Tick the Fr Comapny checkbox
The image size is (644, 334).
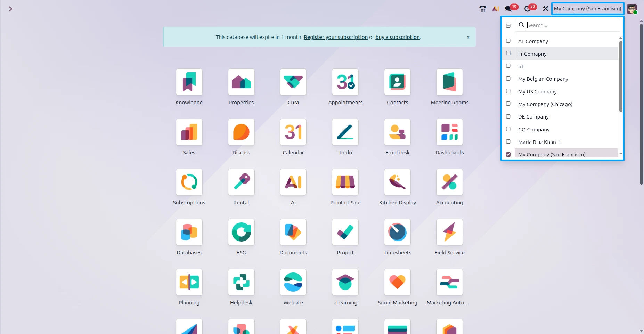pos(508,53)
